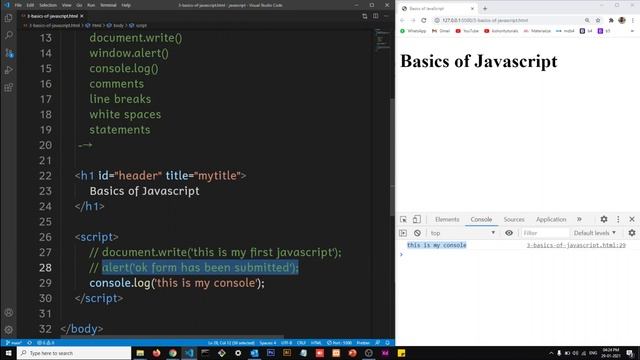The width and height of the screenshot is (640, 360).
Task: Show more DevTools tabs chevron
Action: click(579, 219)
